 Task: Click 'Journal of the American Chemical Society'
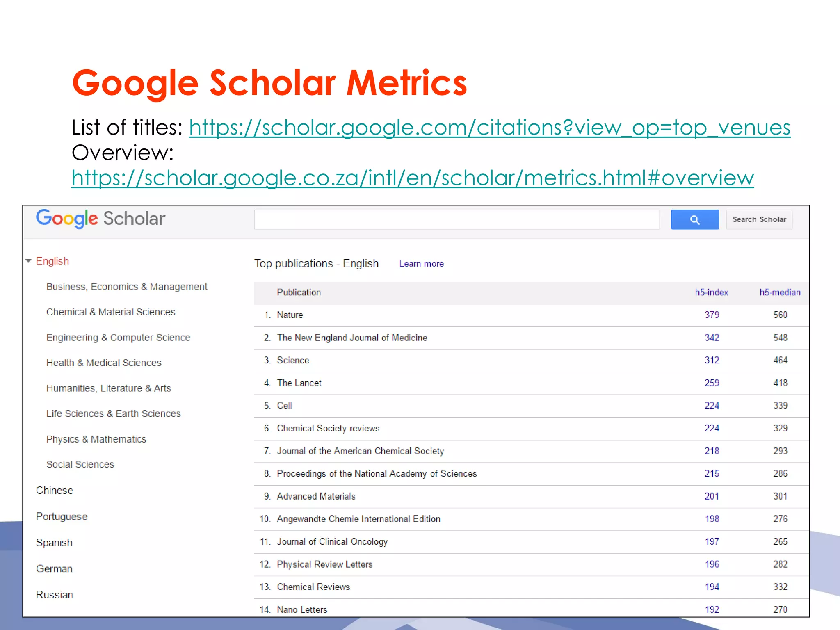coord(360,451)
